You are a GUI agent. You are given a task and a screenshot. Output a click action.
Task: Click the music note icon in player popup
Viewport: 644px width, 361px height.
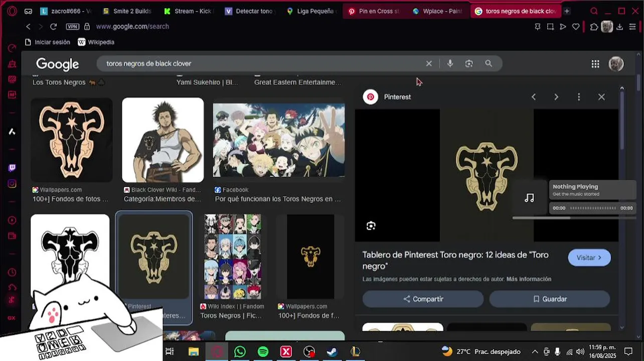(x=529, y=198)
